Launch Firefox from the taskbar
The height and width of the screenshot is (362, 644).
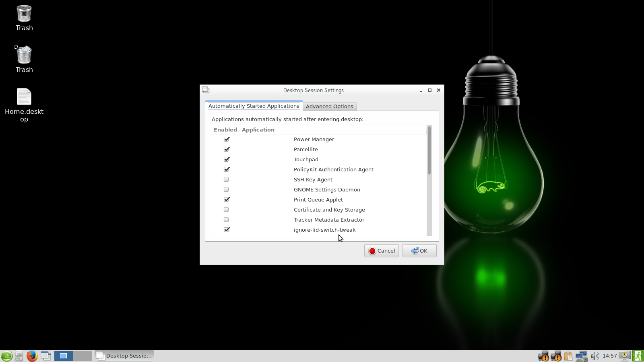click(x=32, y=356)
